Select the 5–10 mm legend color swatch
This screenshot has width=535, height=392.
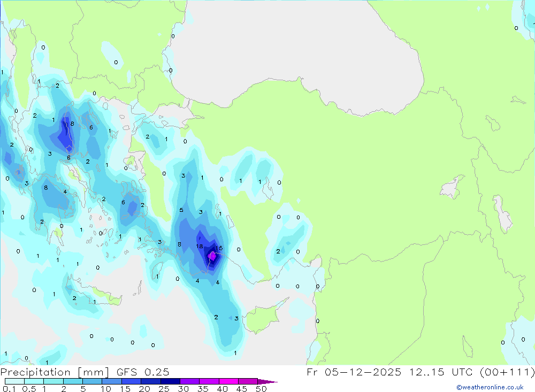tap(92, 381)
